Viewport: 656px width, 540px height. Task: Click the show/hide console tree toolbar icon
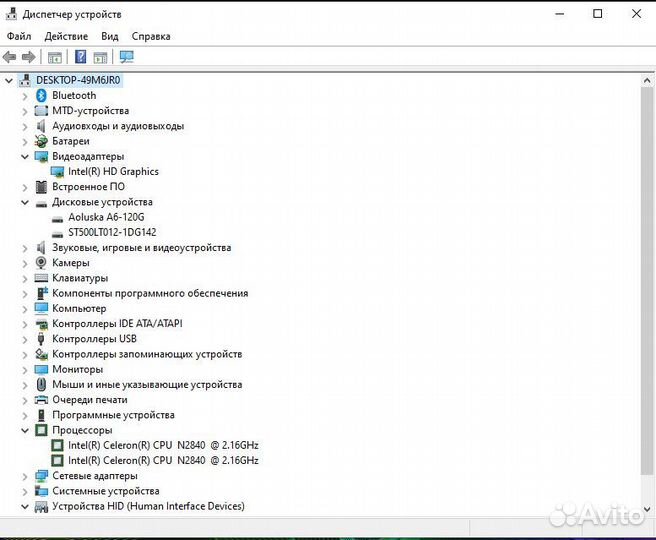point(55,57)
